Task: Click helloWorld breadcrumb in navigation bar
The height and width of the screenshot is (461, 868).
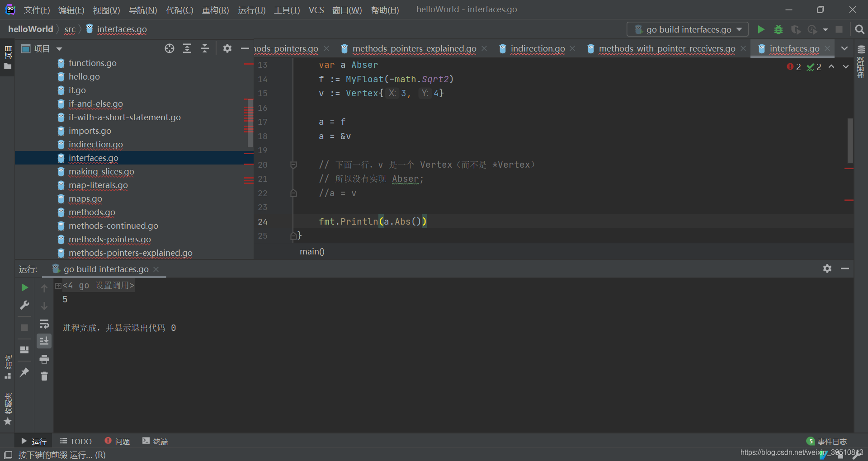Action: click(31, 29)
